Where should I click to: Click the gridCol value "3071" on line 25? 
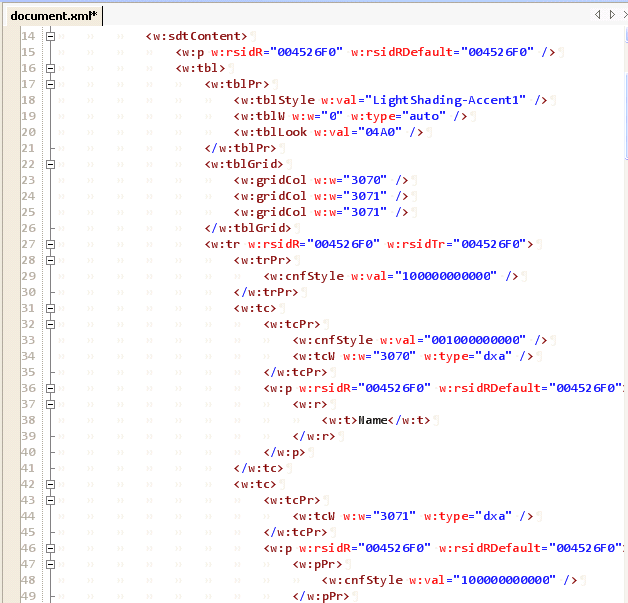pyautogui.click(x=365, y=212)
